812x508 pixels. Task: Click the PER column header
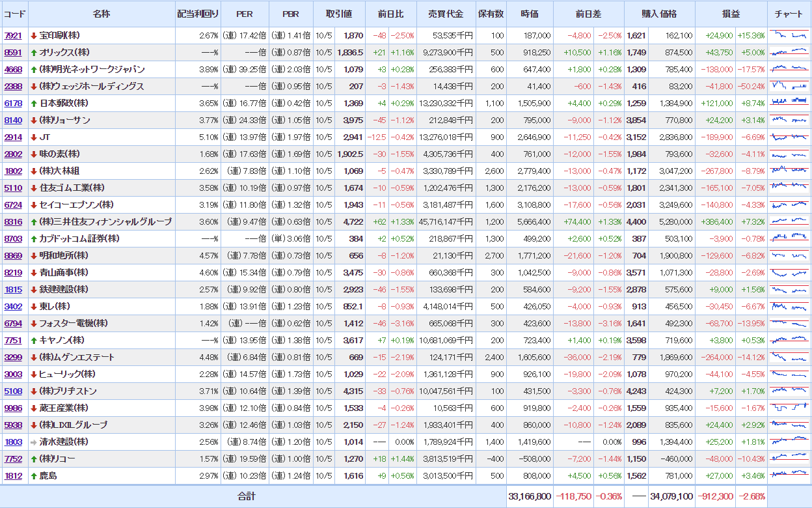(x=245, y=14)
